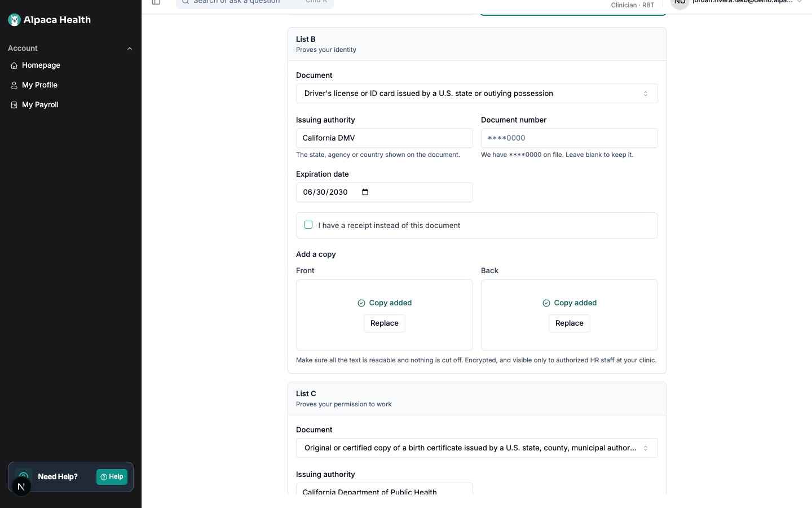Open the calendar picker in Expiration date

pos(365,192)
